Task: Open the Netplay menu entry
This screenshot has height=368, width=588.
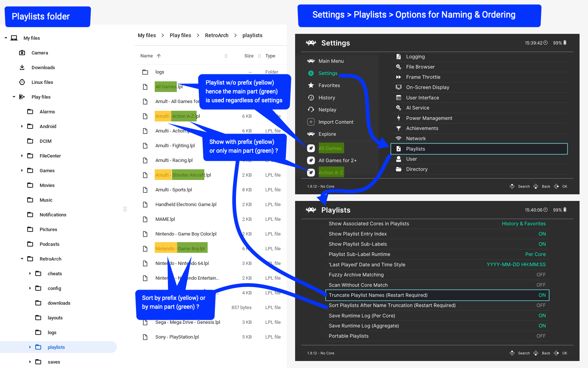Action: click(x=327, y=110)
